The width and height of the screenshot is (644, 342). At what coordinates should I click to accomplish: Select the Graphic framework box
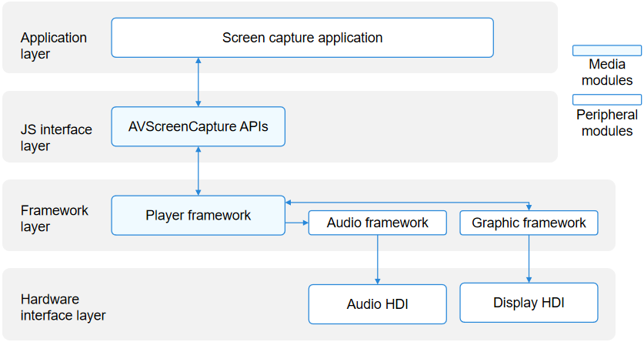[529, 223]
